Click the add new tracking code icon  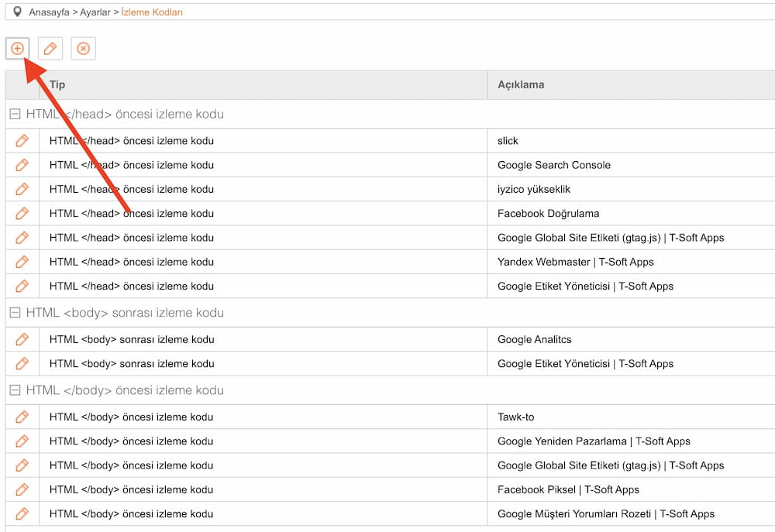click(17, 48)
